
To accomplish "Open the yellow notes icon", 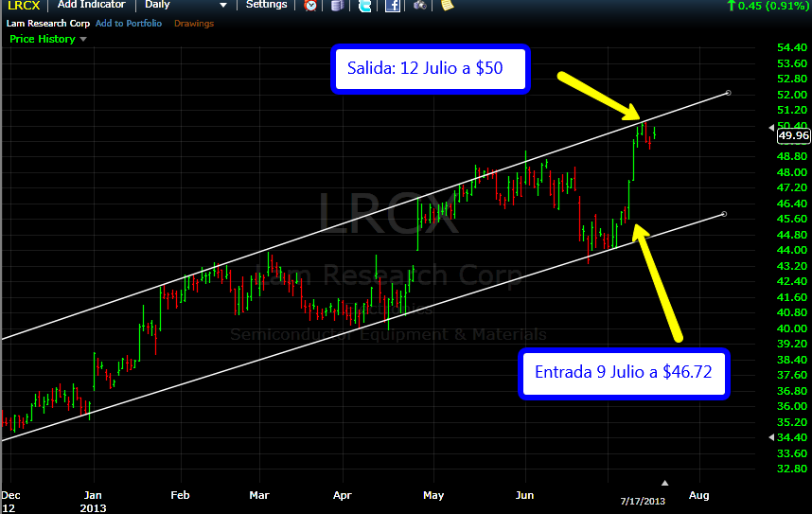I will click(x=447, y=6).
